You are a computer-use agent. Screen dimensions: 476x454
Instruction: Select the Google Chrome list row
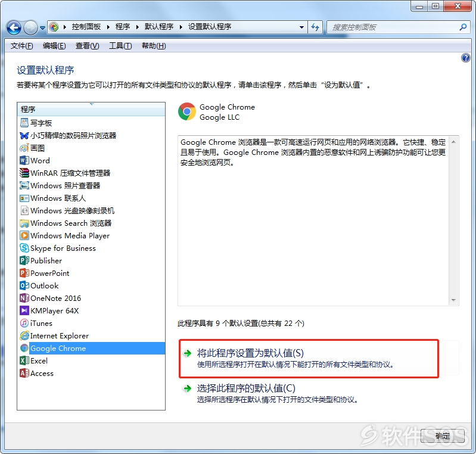pyautogui.click(x=91, y=348)
